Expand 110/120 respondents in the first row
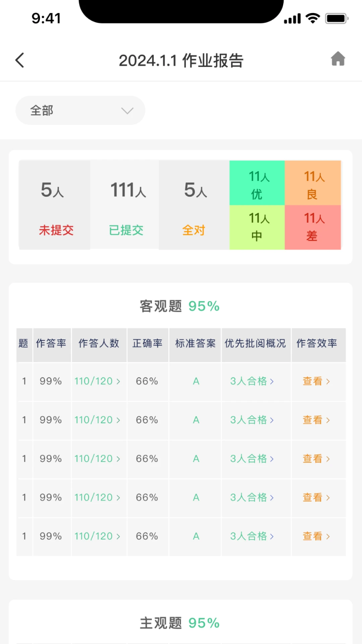 [97, 381]
